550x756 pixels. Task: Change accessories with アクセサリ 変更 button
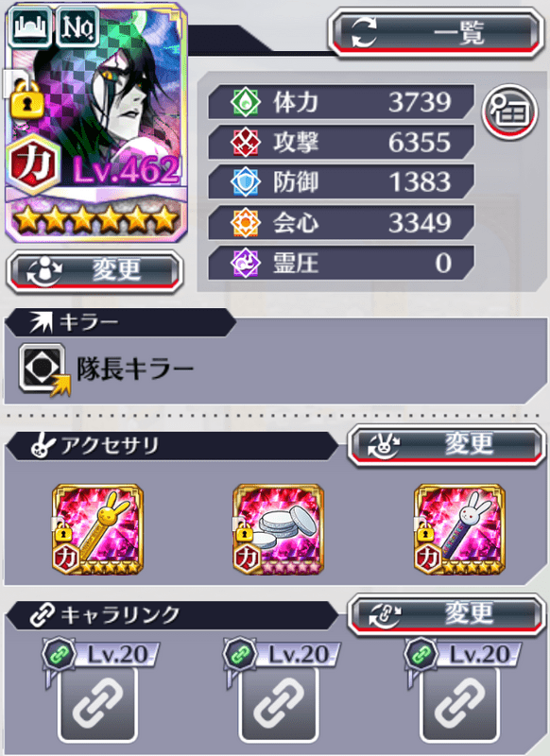coord(446,445)
